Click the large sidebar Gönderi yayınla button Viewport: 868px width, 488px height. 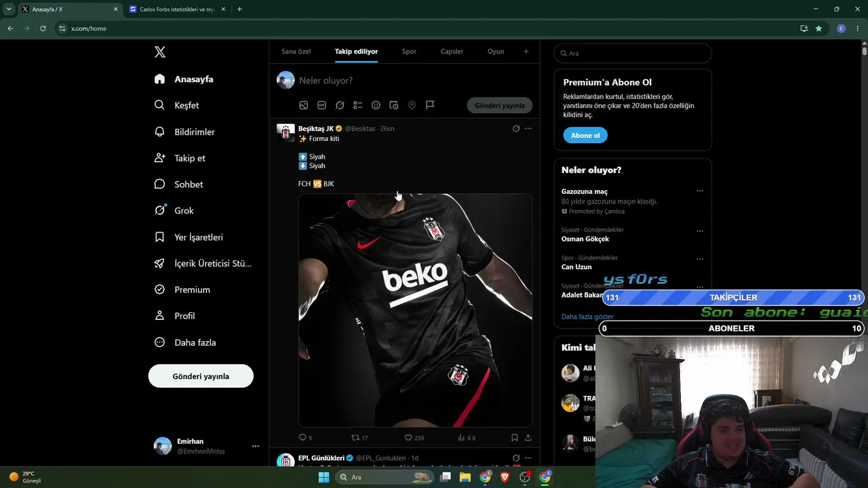[x=201, y=376]
